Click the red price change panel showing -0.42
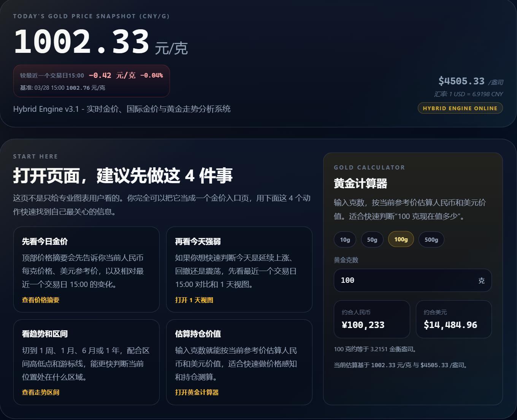517x420 pixels. pyautogui.click(x=92, y=81)
